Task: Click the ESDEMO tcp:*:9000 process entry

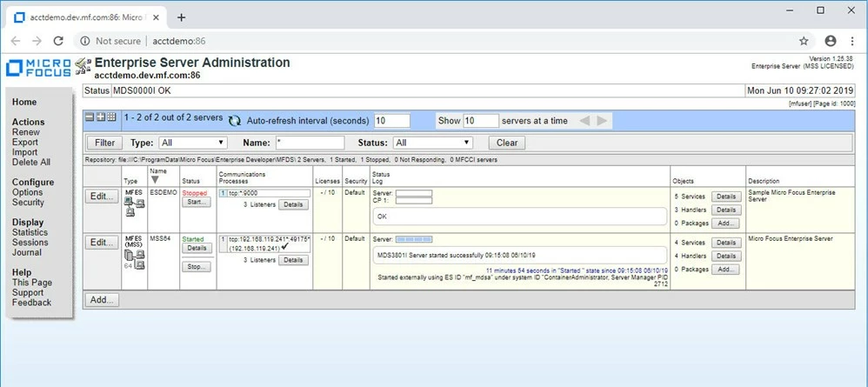Action: pyautogui.click(x=264, y=193)
